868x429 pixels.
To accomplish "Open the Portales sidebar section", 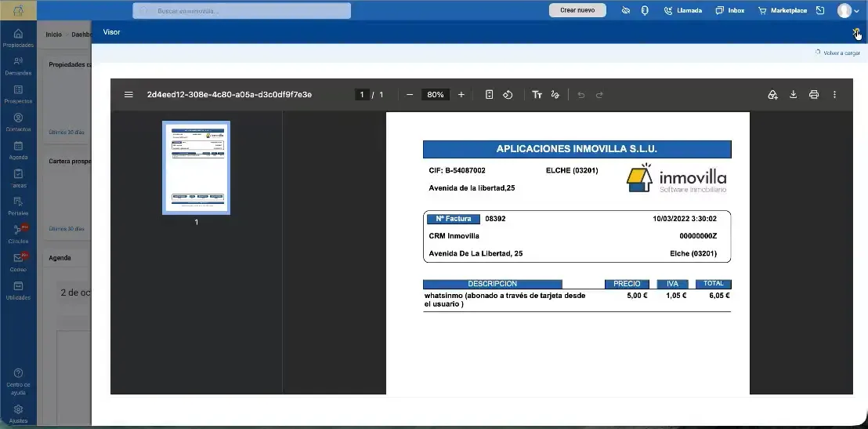I will pyautogui.click(x=18, y=207).
